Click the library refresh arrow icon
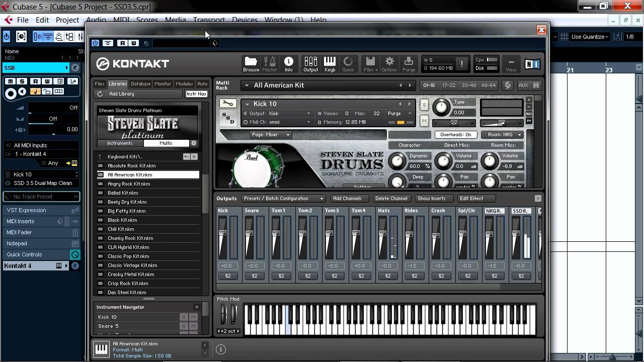 100,94
